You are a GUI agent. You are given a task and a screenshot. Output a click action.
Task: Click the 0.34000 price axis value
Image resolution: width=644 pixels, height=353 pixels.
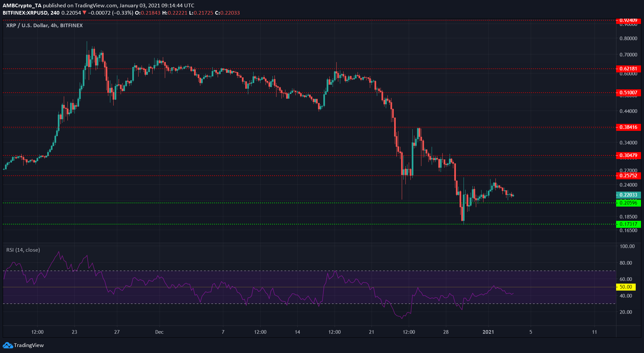click(628, 143)
